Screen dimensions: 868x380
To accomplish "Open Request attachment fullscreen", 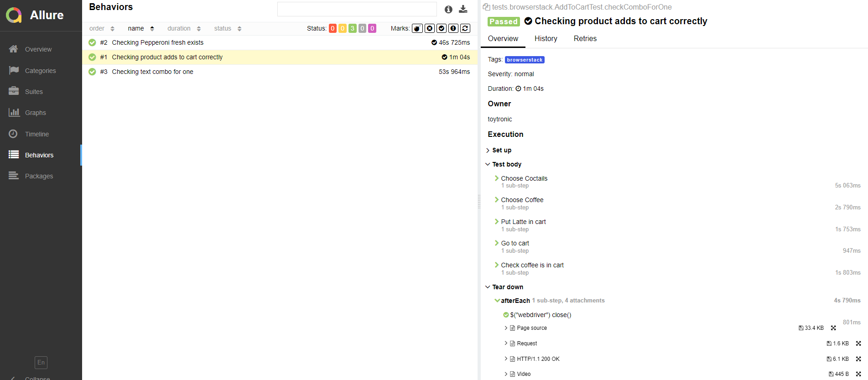I will coord(858,344).
